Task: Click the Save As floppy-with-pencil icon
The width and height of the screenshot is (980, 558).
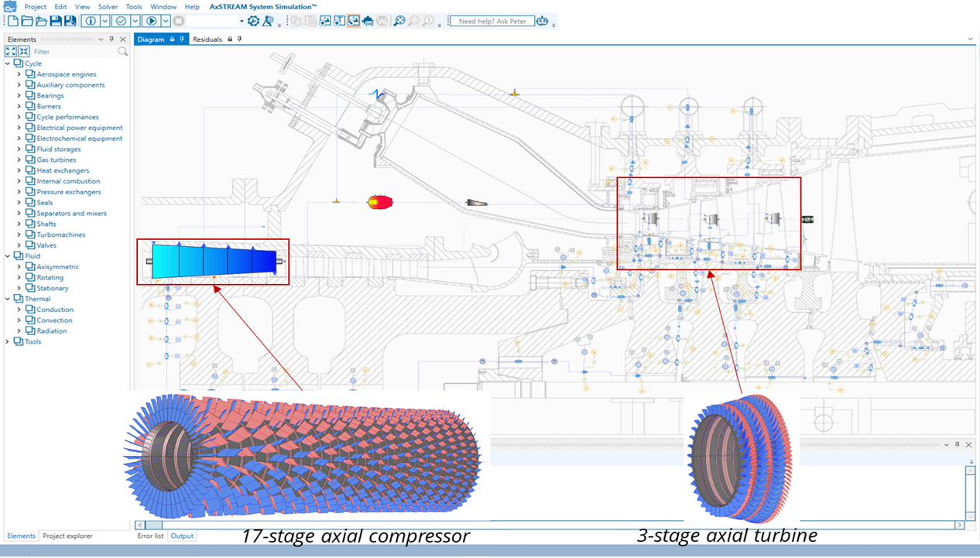Action: pyautogui.click(x=70, y=21)
